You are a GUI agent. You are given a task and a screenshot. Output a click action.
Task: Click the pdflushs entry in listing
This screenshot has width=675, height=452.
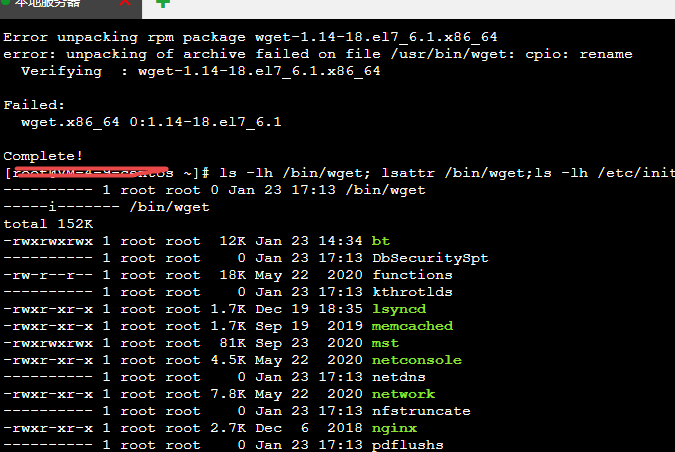click(x=408, y=445)
